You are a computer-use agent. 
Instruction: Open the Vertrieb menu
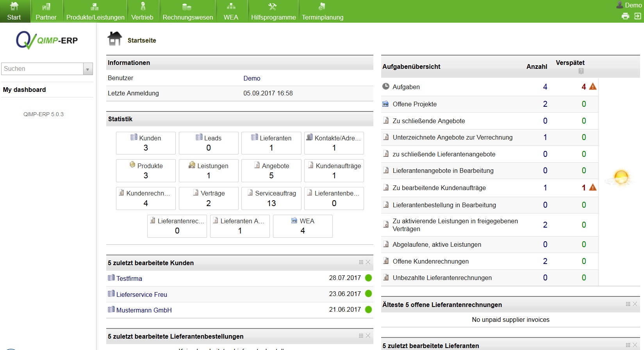click(142, 11)
